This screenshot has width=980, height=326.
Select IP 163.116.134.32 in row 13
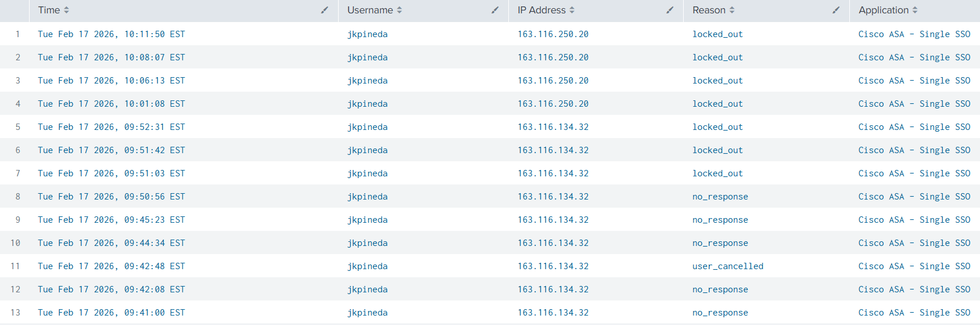[552, 313]
